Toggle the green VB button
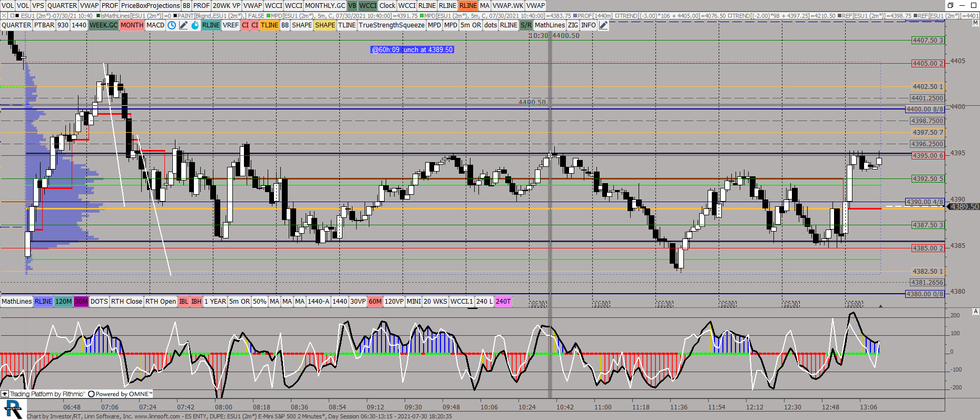 (x=352, y=5)
